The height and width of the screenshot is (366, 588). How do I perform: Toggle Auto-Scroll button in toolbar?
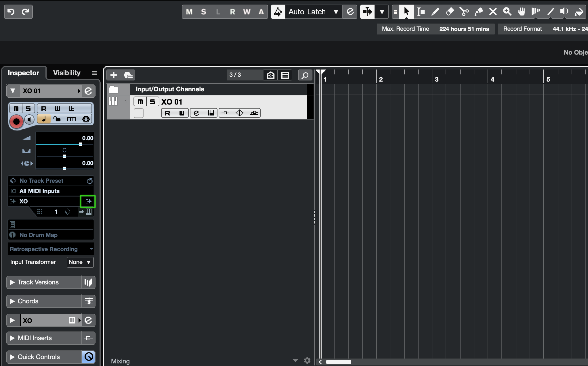point(367,12)
